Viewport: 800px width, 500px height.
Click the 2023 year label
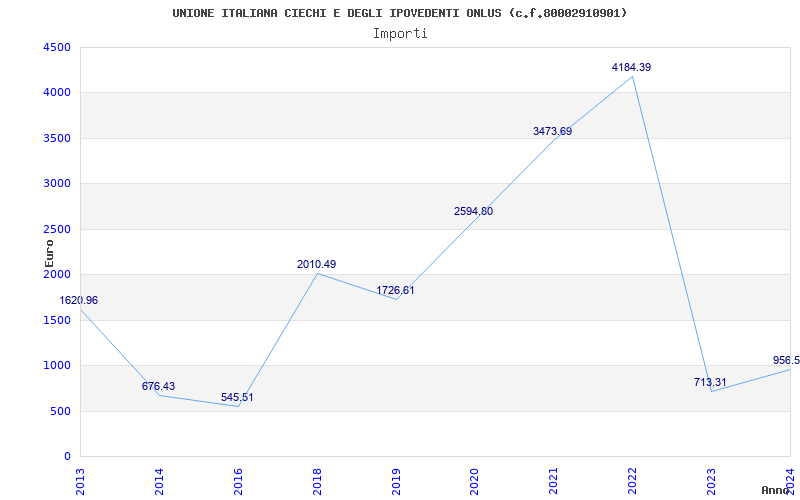click(711, 481)
